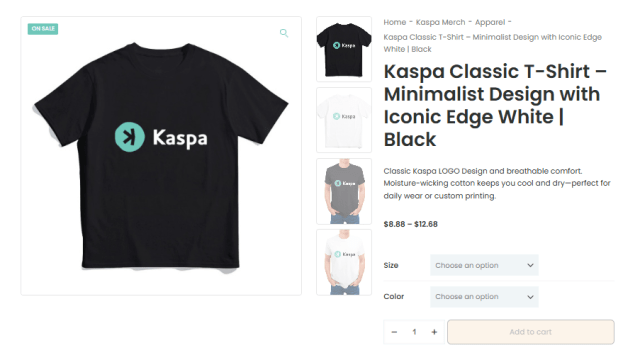Viewport: 640px width, 360px height.
Task: Click the quantity input field
Action: [x=414, y=332]
